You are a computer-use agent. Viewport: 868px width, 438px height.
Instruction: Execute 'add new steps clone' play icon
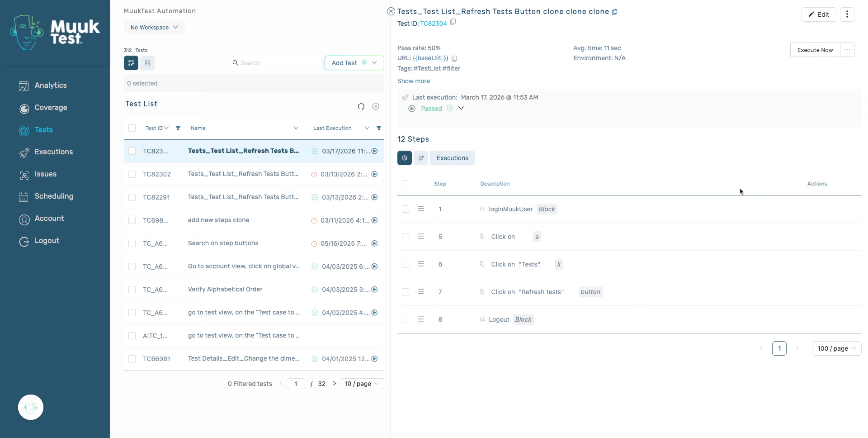pyautogui.click(x=374, y=220)
